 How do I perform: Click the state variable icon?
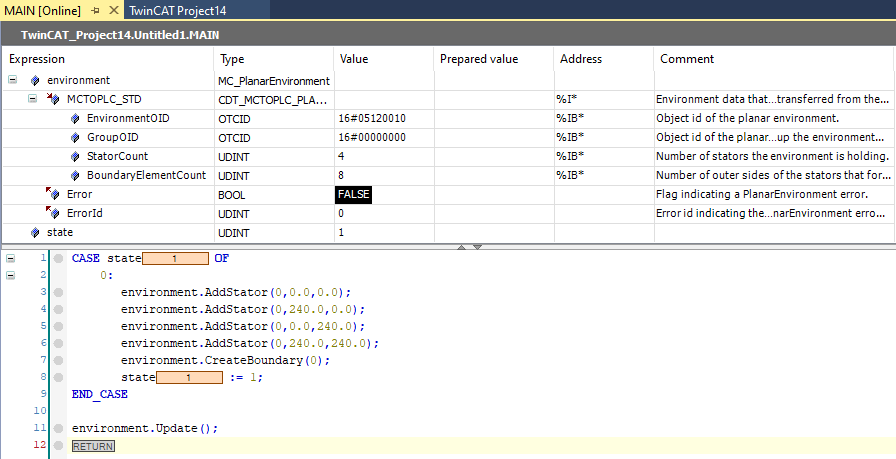tap(35, 233)
